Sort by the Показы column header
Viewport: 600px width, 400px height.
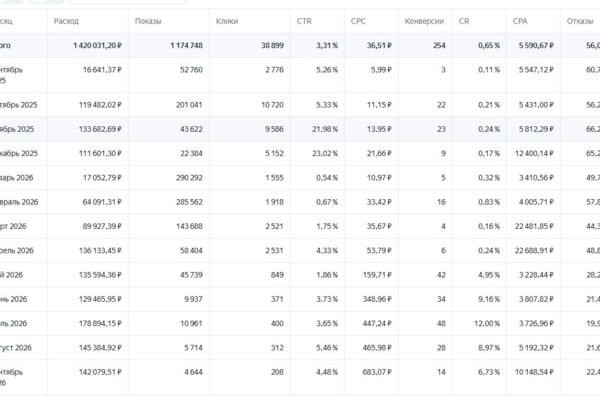(148, 21)
